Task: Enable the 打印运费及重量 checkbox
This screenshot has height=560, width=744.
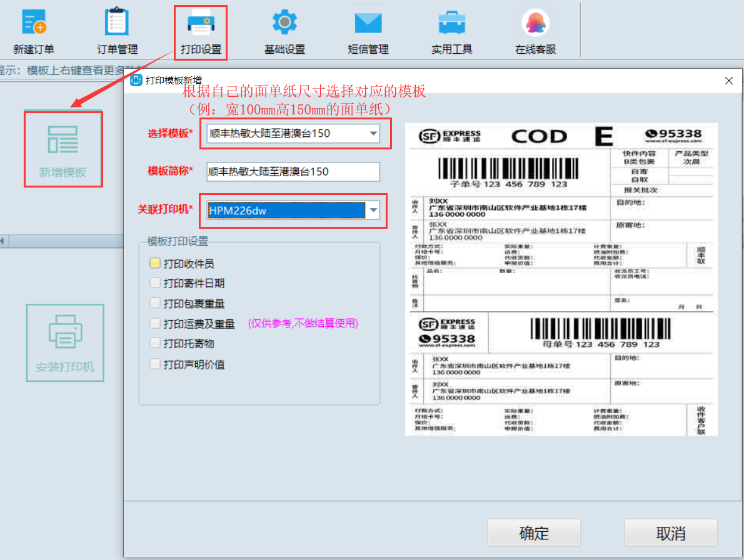Action: [154, 323]
